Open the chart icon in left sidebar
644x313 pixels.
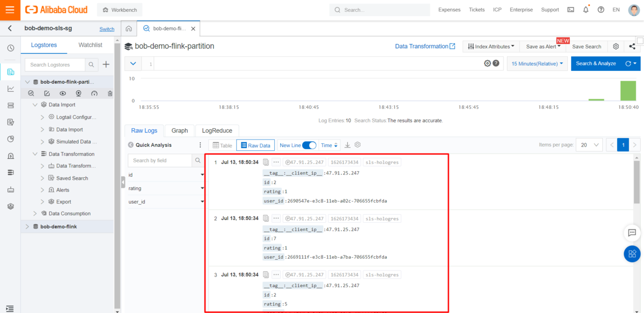click(x=10, y=89)
